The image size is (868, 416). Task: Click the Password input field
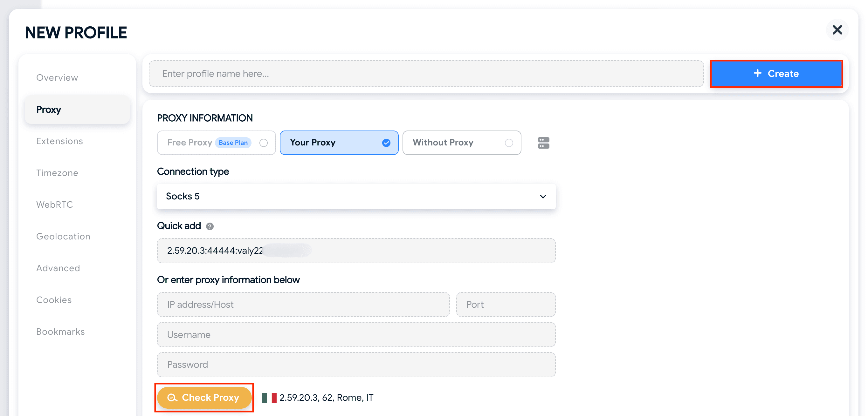(356, 365)
